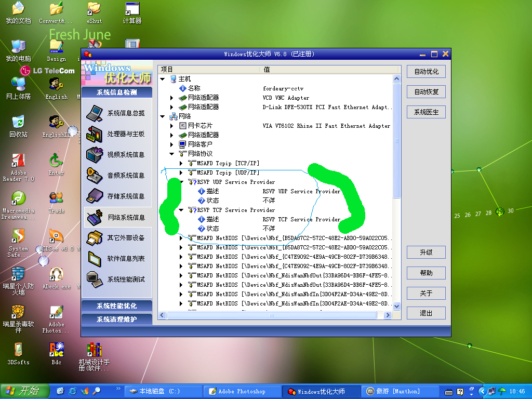The width and height of the screenshot is (532, 399).
Task: Launch Macromedia Dreamweaver desktop icon
Action: point(18,206)
